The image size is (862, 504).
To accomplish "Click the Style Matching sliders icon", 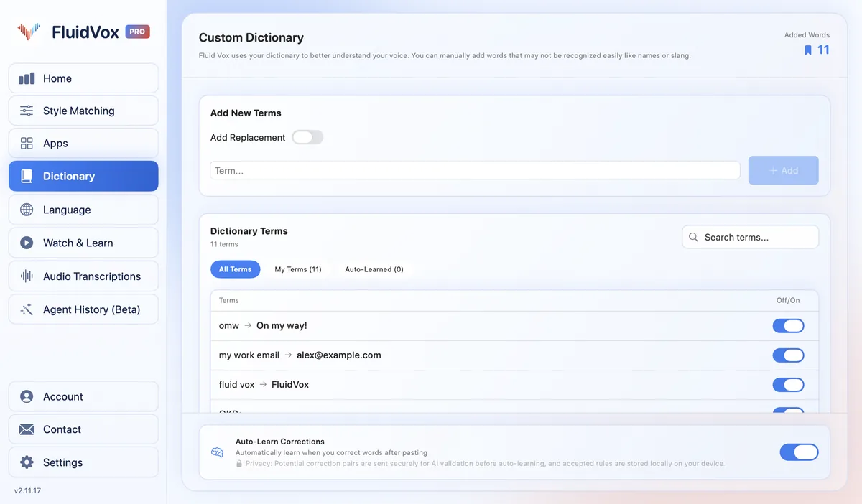I will click(27, 111).
